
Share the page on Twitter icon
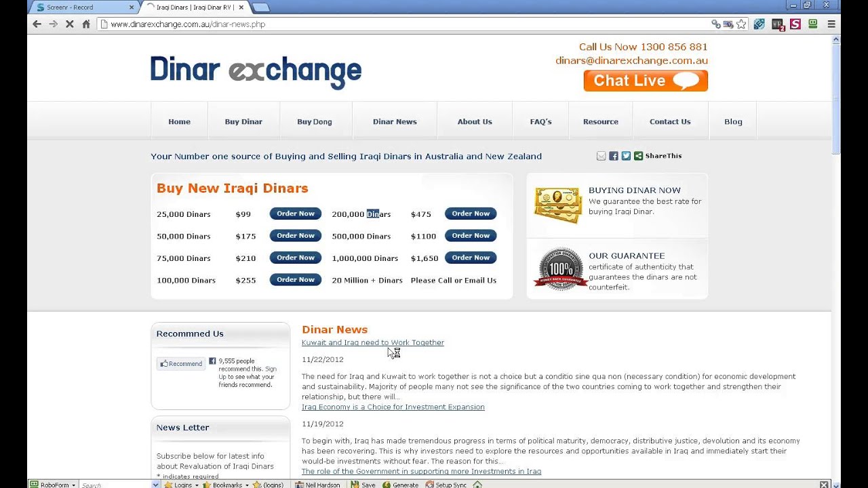pos(626,156)
